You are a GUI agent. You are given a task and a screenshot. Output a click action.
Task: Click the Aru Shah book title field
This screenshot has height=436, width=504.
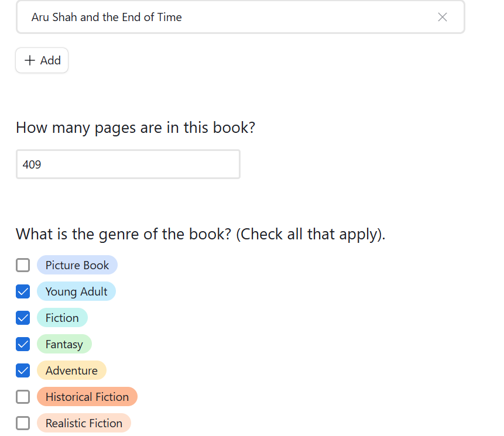tap(228, 17)
